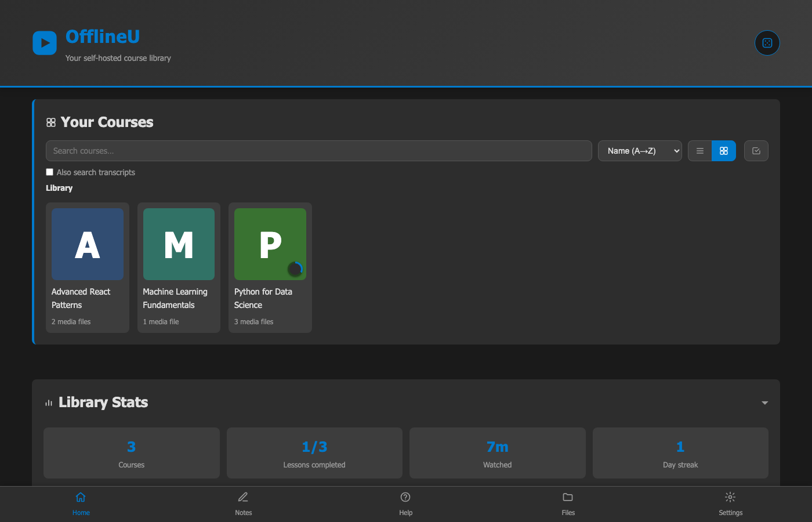
Task: Click Machine Learning Fundamentals title text
Action: pos(175,298)
